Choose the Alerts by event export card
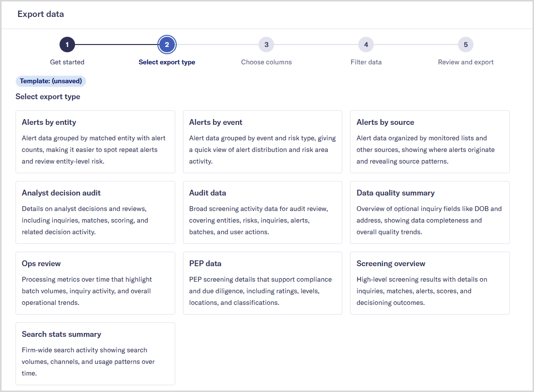This screenshot has height=392, width=534. point(262,142)
